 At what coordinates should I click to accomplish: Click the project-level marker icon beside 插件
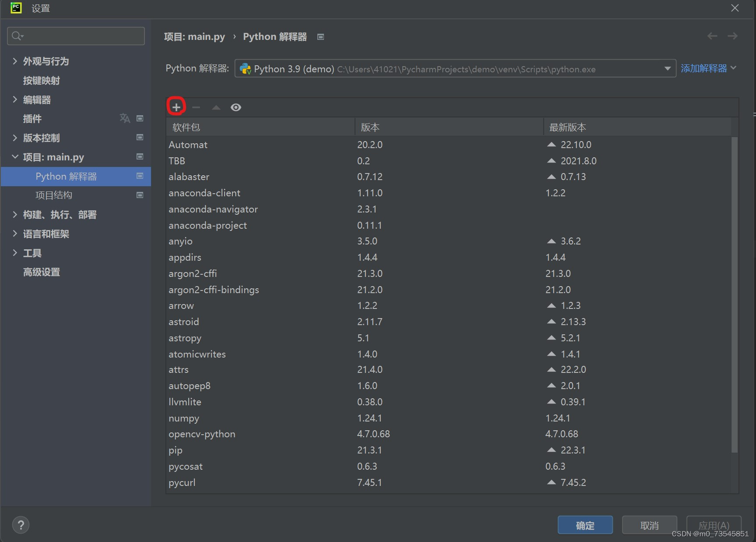(x=140, y=118)
